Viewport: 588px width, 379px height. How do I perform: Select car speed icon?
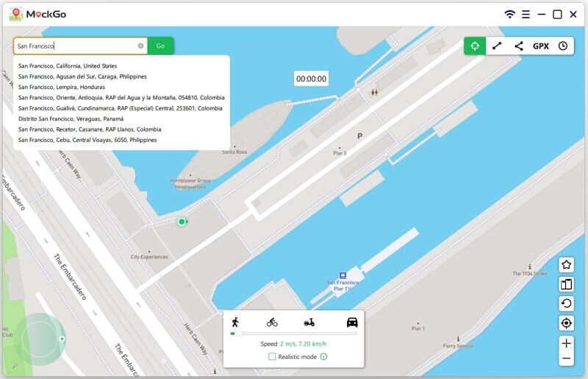[x=352, y=322]
